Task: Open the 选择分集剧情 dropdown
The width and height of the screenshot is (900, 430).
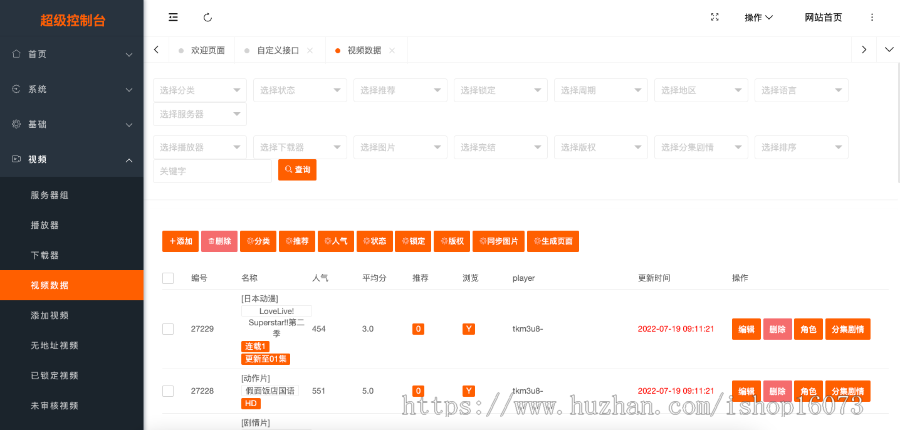Action: 701,147
